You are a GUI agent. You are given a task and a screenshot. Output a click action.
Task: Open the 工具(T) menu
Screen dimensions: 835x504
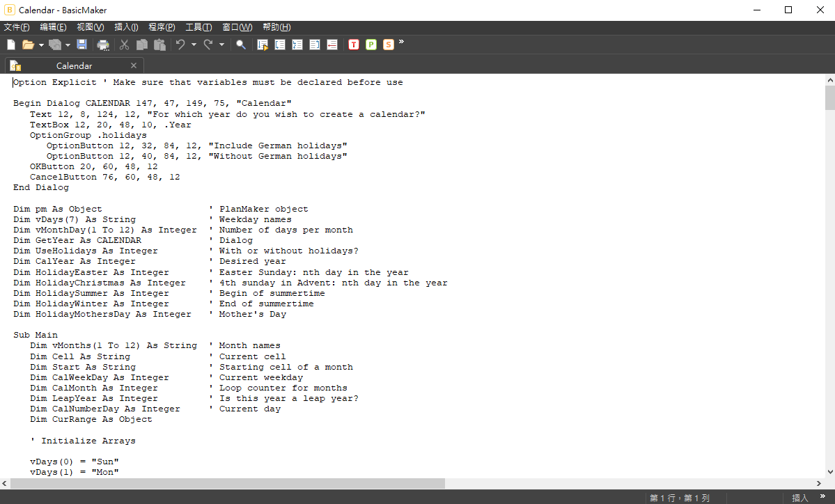click(198, 27)
